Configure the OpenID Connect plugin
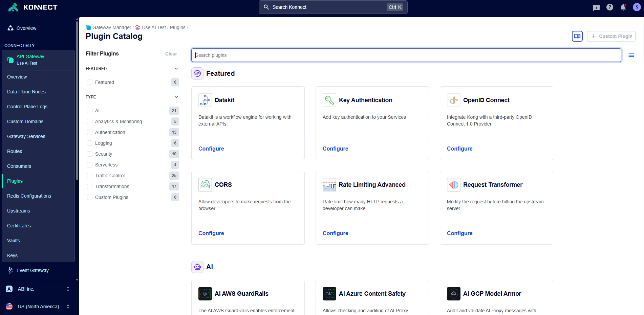The image size is (644, 315). [x=460, y=149]
